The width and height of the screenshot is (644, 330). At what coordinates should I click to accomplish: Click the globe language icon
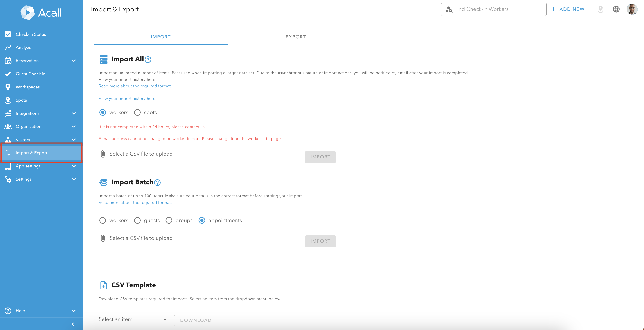point(616,9)
